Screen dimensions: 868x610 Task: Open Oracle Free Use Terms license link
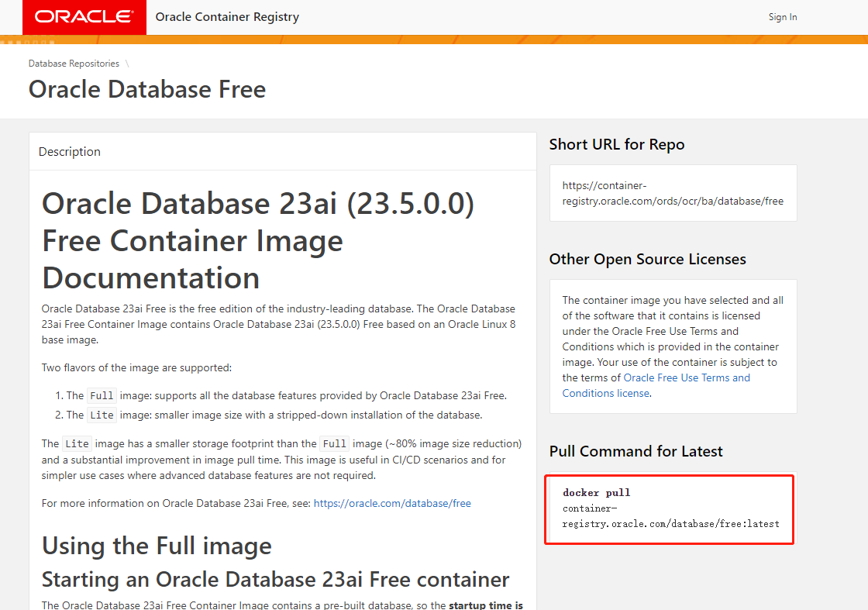point(656,385)
